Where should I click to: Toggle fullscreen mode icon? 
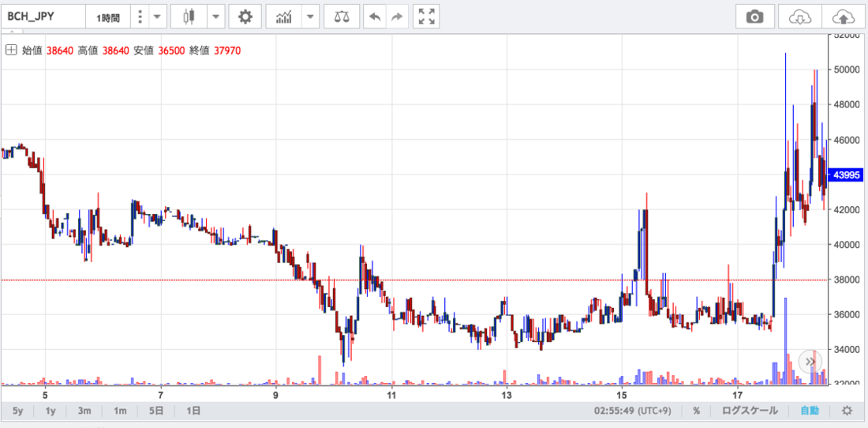[x=426, y=17]
